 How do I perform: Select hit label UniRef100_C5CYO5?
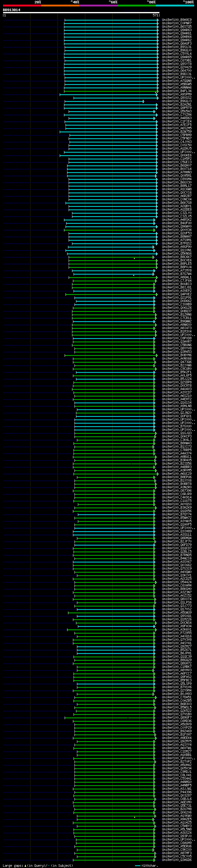pyautogui.click(x=176, y=856)
